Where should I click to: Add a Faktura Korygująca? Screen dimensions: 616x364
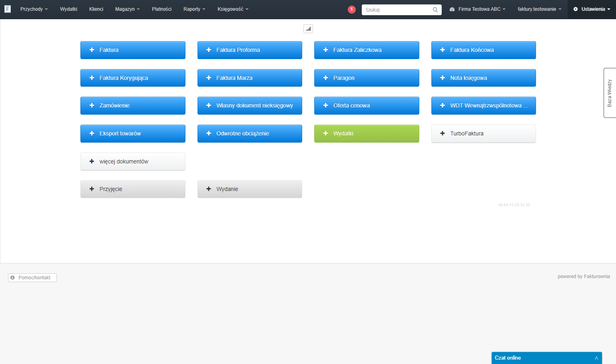coord(133,78)
